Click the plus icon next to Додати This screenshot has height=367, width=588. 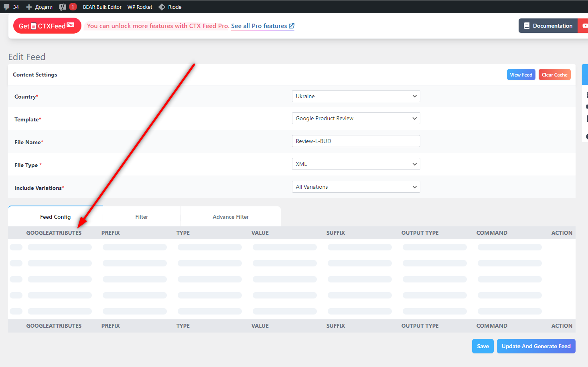[x=29, y=7]
